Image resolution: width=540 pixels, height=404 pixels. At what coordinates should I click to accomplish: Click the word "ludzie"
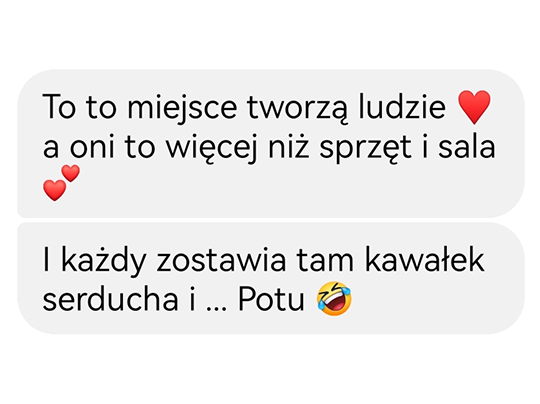[402, 106]
